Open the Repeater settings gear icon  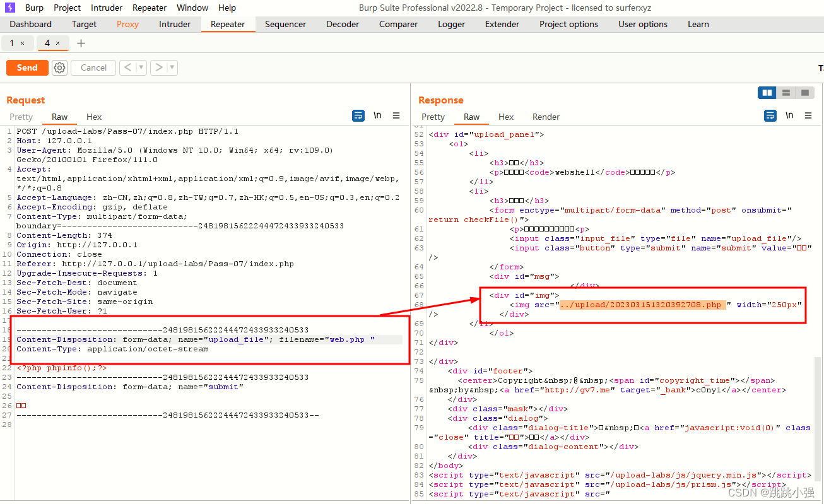[x=59, y=67]
